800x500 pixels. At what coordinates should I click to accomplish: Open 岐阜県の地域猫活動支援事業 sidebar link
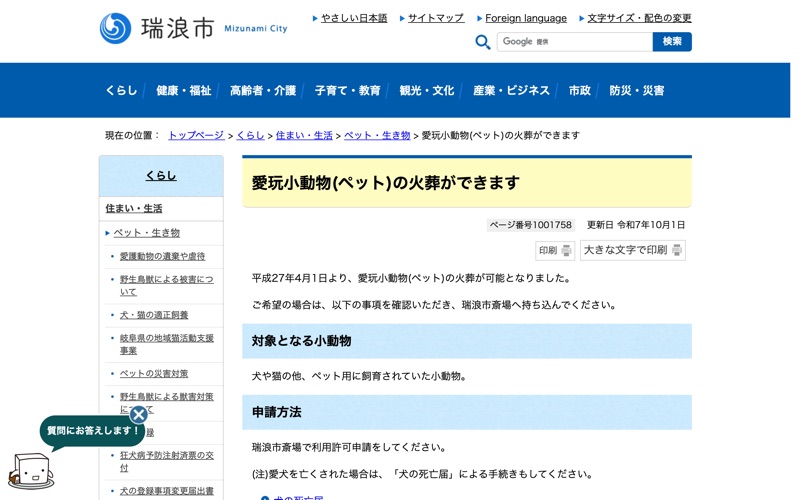click(x=166, y=344)
